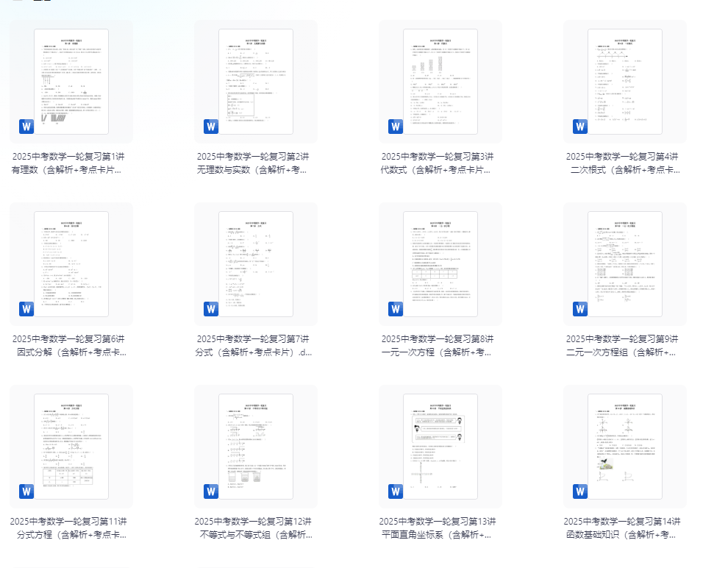Open the 第8讲 一元一次方程 file name link
Viewport: 728px width, 568px height.
(x=437, y=345)
